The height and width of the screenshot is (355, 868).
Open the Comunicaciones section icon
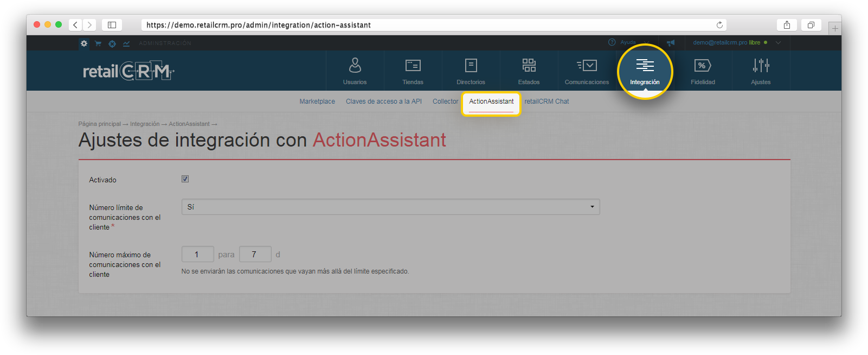point(587,66)
